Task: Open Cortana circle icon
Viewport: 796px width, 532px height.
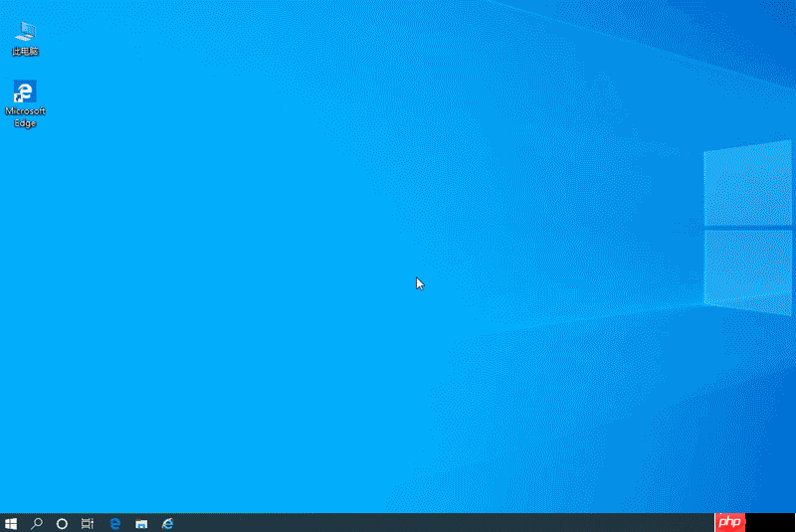Action: [62, 523]
